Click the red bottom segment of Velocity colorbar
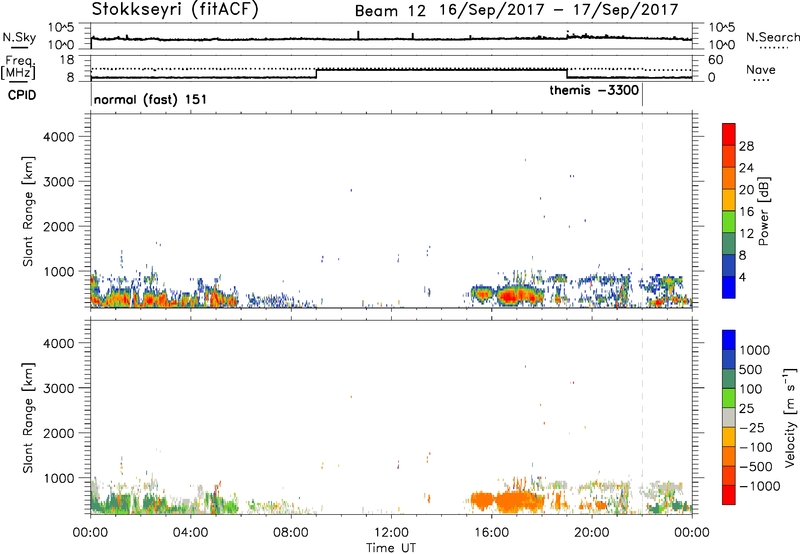The width and height of the screenshot is (800, 554). pos(729,495)
